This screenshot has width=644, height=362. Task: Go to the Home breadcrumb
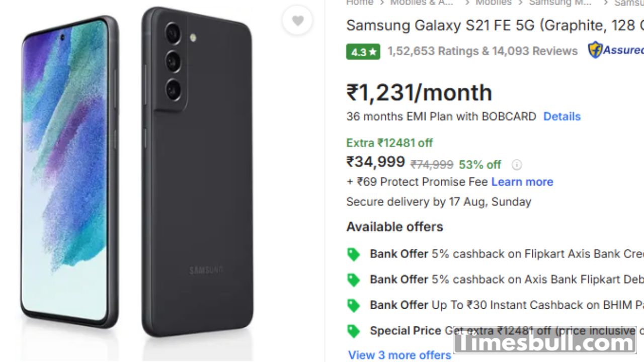[359, 3]
